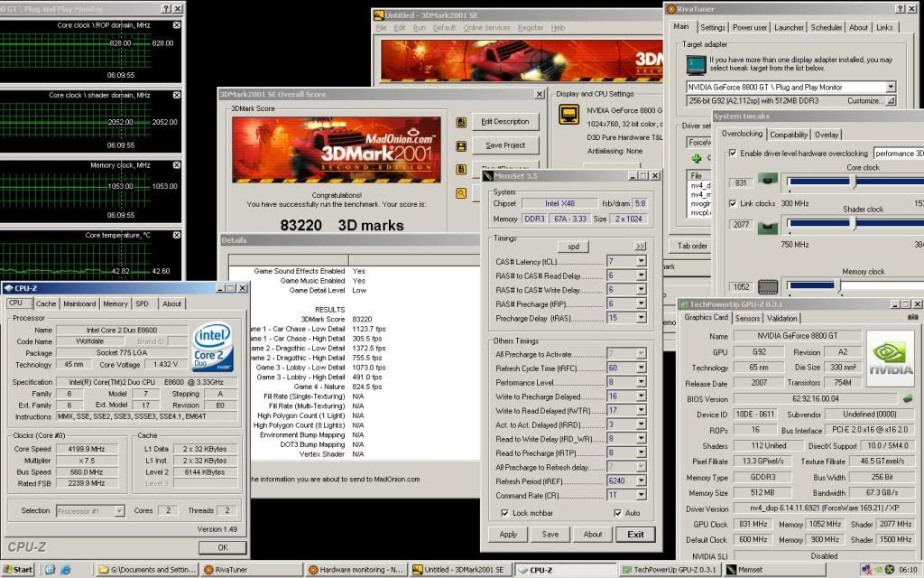This screenshot has width=924, height=578.
Task: Click the camera icon next to GPU-Z BIOS Version
Action: tap(907, 398)
